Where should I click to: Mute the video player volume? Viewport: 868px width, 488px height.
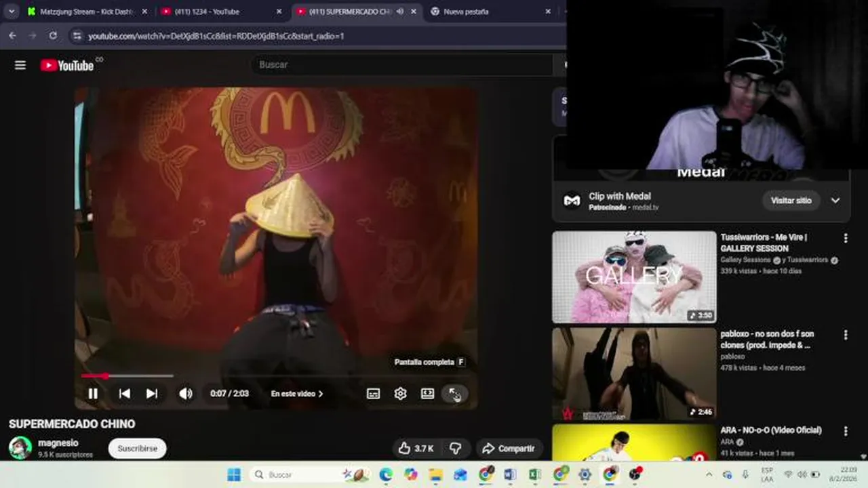pos(185,394)
